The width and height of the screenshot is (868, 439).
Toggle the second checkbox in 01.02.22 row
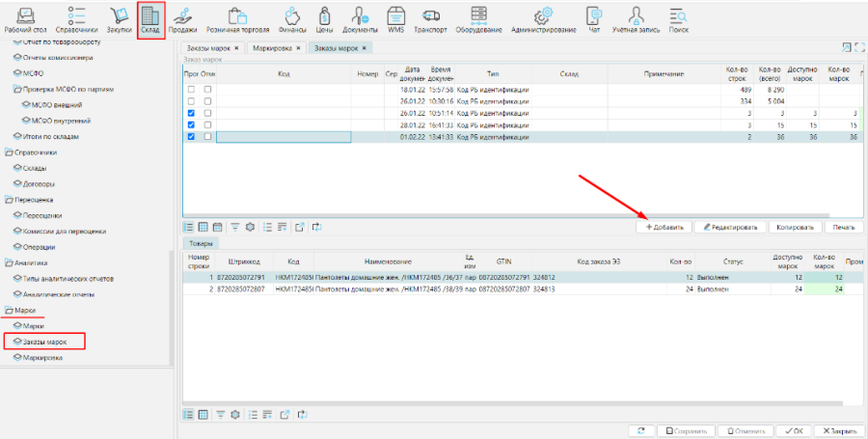(206, 137)
